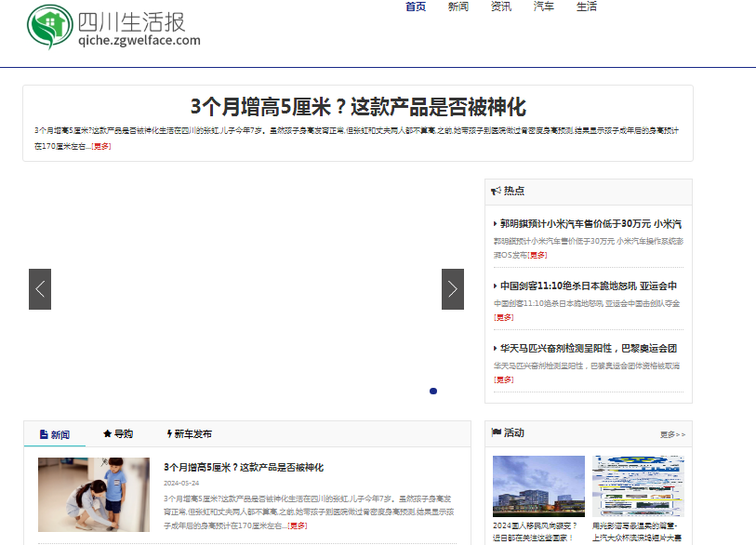Open 郭明錤预计小米汽车售价低于30万元 hot article
The height and width of the screenshot is (545, 756).
590,224
